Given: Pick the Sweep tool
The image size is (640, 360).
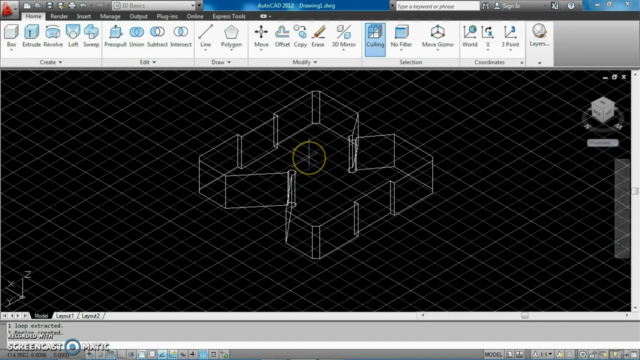Looking at the screenshot, I should [x=91, y=36].
